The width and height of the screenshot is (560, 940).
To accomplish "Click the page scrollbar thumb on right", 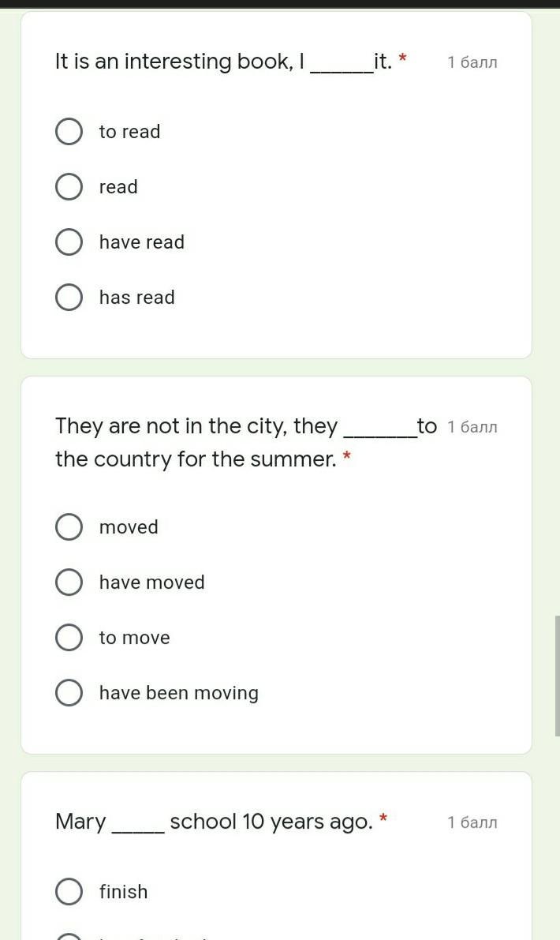I will coord(558,676).
